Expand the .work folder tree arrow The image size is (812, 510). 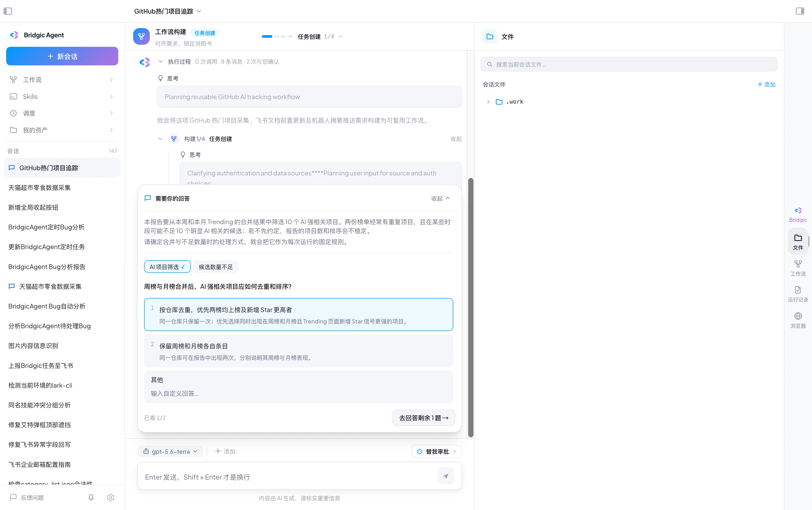tap(488, 101)
